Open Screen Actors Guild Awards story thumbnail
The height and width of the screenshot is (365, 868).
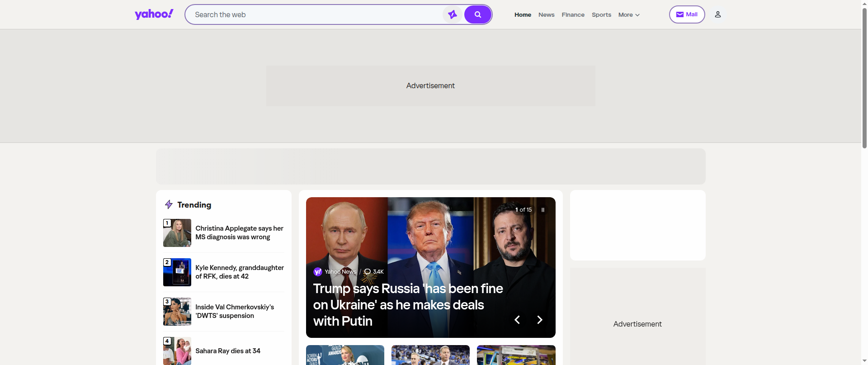click(345, 355)
